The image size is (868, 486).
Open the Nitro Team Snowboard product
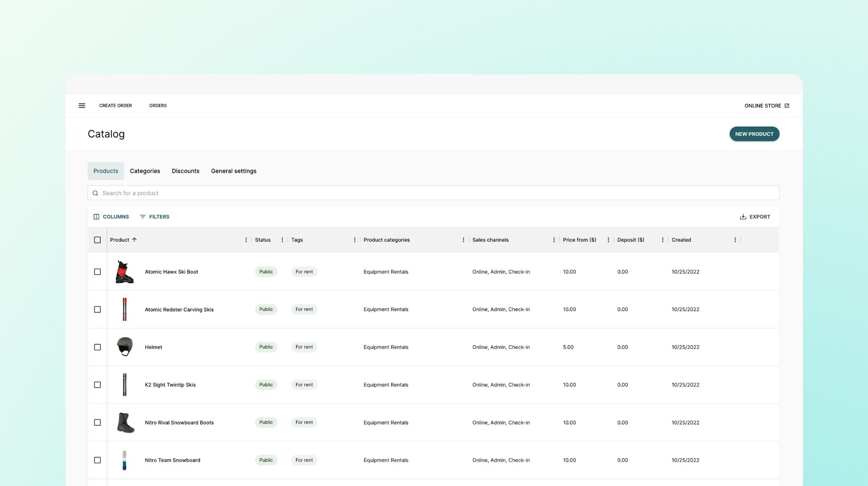click(x=172, y=460)
